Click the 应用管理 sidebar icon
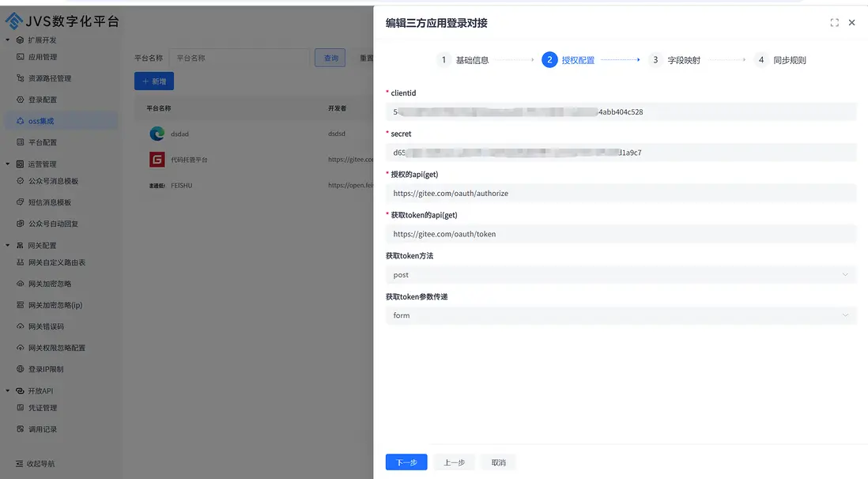Viewport: 868px width, 479px height. tap(21, 57)
